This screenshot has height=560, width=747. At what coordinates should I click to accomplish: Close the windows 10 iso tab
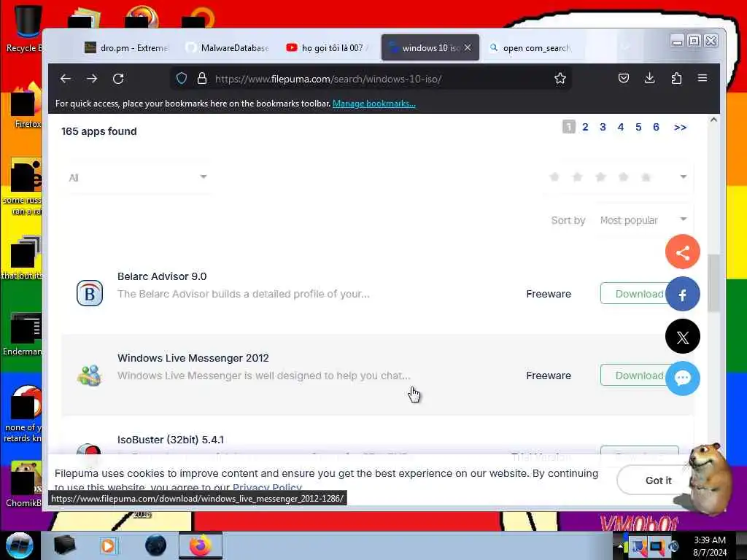(468, 47)
